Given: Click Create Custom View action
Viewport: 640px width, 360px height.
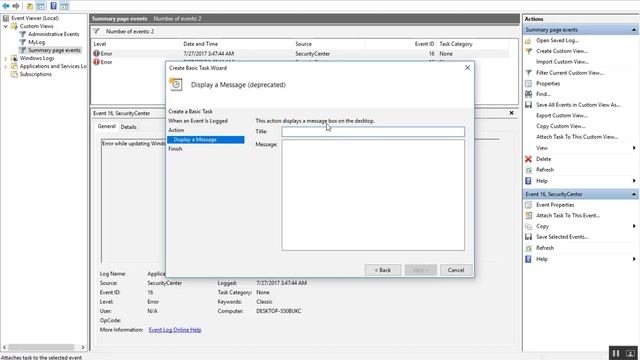Looking at the screenshot, I should [x=562, y=51].
